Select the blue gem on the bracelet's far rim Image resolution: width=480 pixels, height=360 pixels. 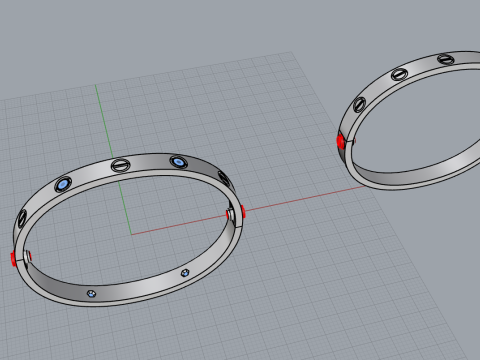point(179,162)
